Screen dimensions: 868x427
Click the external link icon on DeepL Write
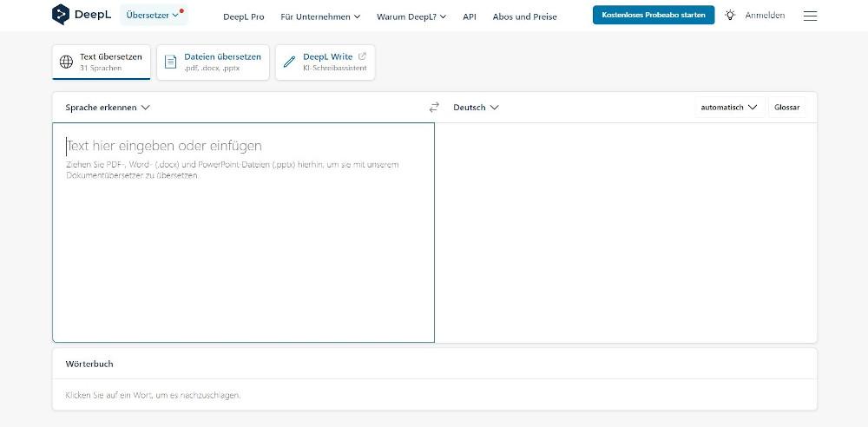362,56
